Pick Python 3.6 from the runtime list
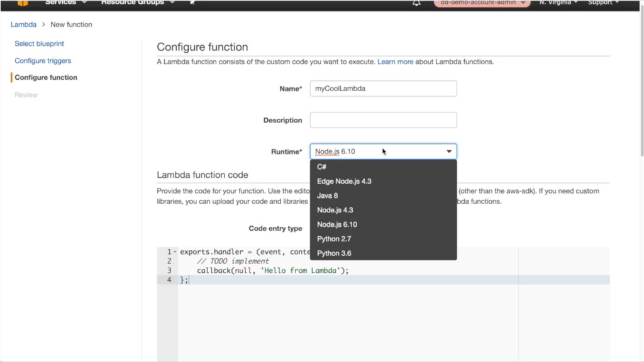This screenshot has height=362, width=644. pos(334,253)
